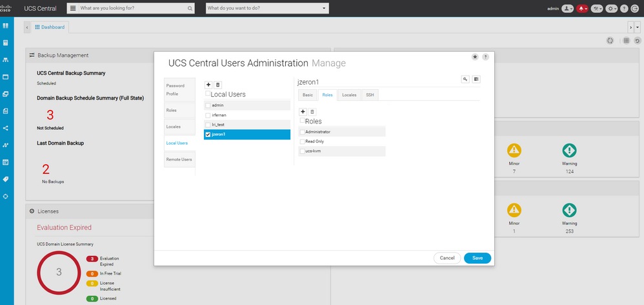The image size is (644, 305).
Task: Open the Remote Users section
Action: coord(179,159)
